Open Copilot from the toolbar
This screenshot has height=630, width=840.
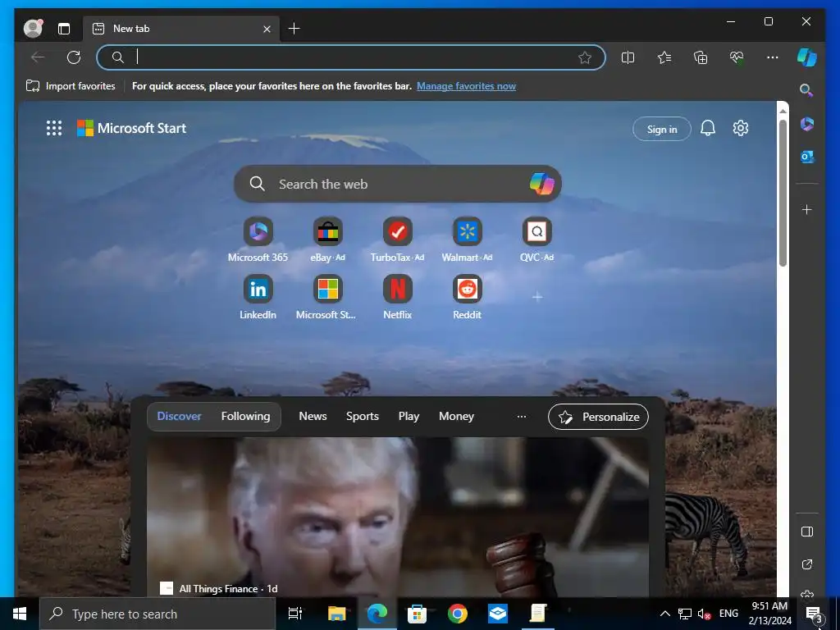(807, 57)
